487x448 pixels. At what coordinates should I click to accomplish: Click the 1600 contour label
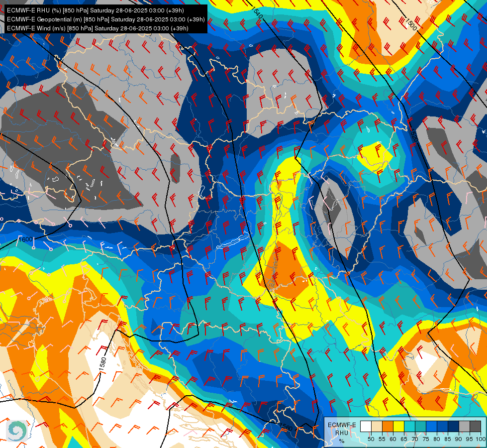[x=25, y=239]
